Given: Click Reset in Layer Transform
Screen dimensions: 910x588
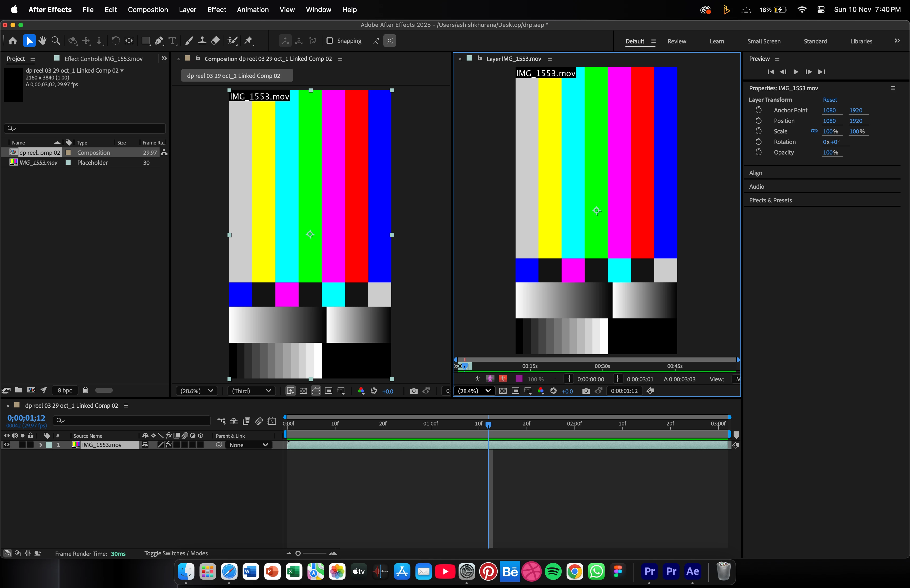Looking at the screenshot, I should pyautogui.click(x=829, y=100).
